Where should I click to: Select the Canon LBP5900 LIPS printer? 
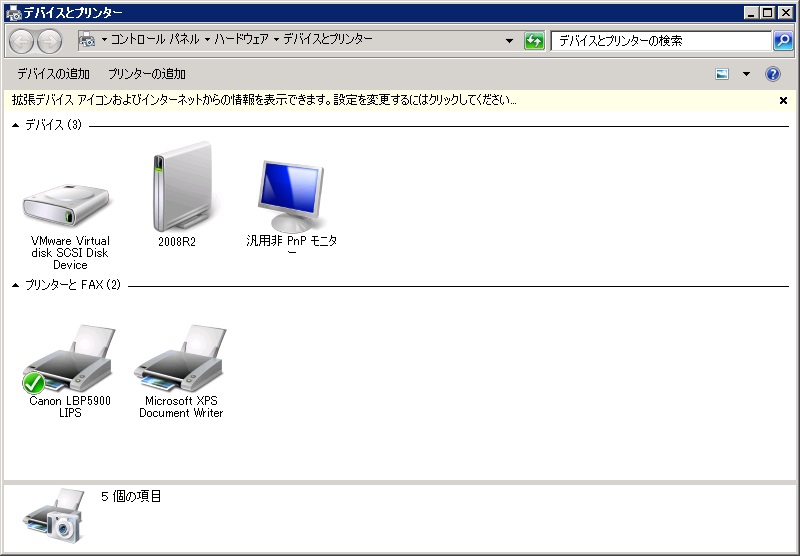pyautogui.click(x=69, y=362)
